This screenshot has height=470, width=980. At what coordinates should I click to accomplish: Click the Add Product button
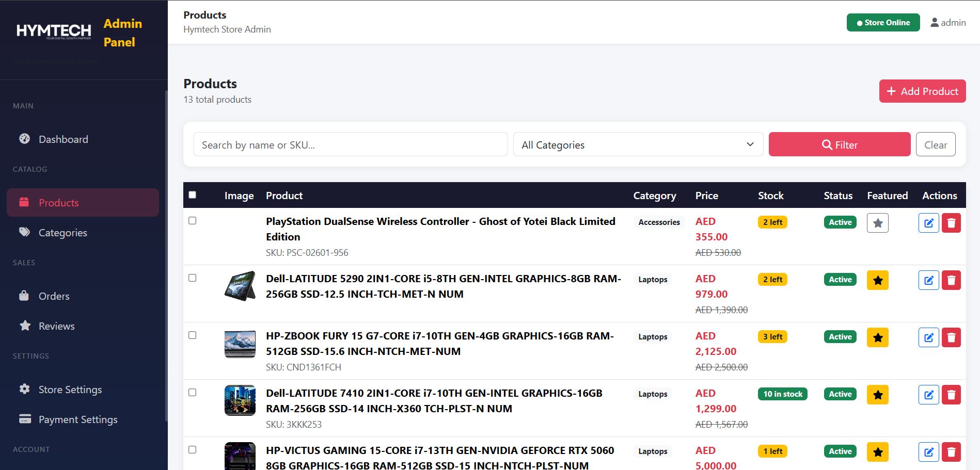tap(922, 91)
